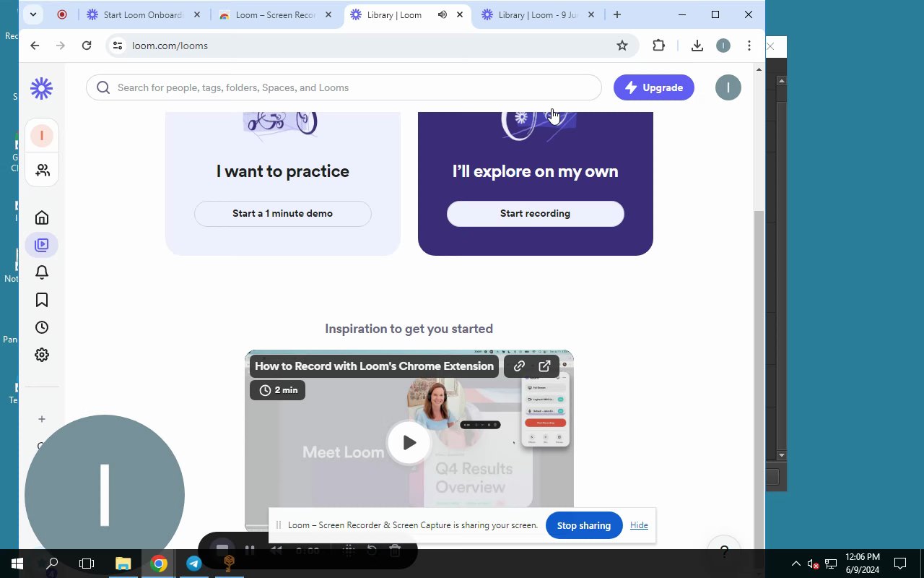
Task: Open Chrome downloads icon
Action: 697,46
